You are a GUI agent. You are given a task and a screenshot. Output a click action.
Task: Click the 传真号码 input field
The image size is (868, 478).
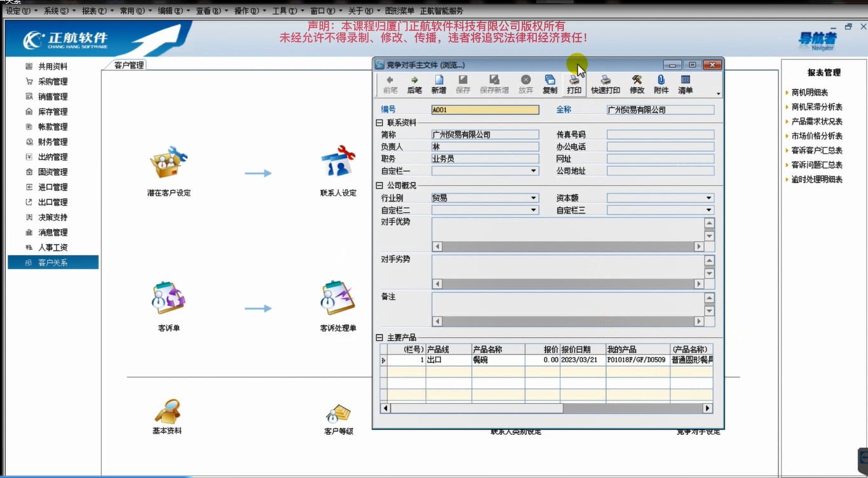point(660,135)
